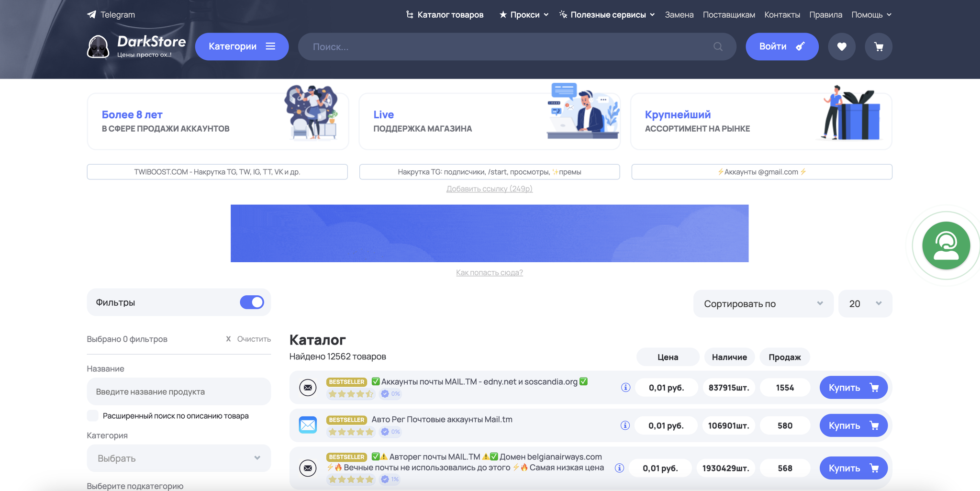The image size is (980, 491).
Task: Click the 1% verified badge on belgianairways row
Action: click(390, 479)
